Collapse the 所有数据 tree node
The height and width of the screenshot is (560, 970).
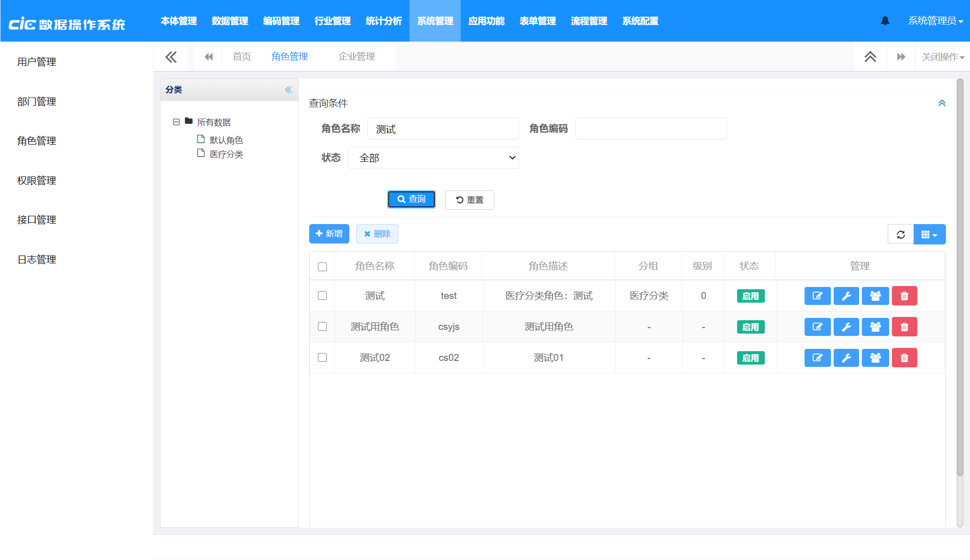click(176, 122)
